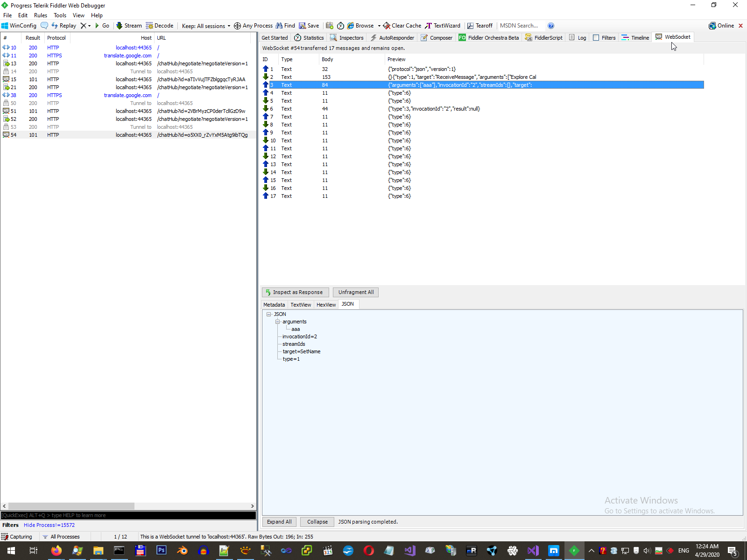
Task: Click the MSDN Search field
Action: [521, 26]
